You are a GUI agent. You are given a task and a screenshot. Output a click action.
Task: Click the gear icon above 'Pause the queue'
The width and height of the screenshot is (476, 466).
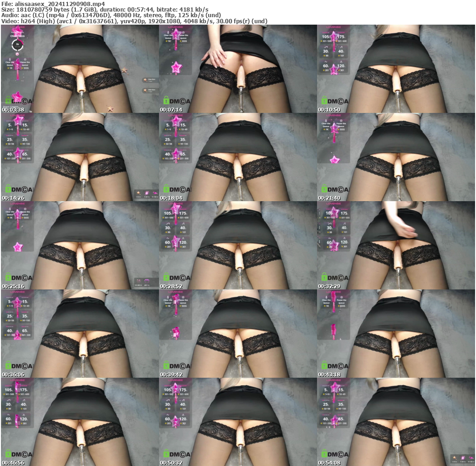click(x=25, y=59)
